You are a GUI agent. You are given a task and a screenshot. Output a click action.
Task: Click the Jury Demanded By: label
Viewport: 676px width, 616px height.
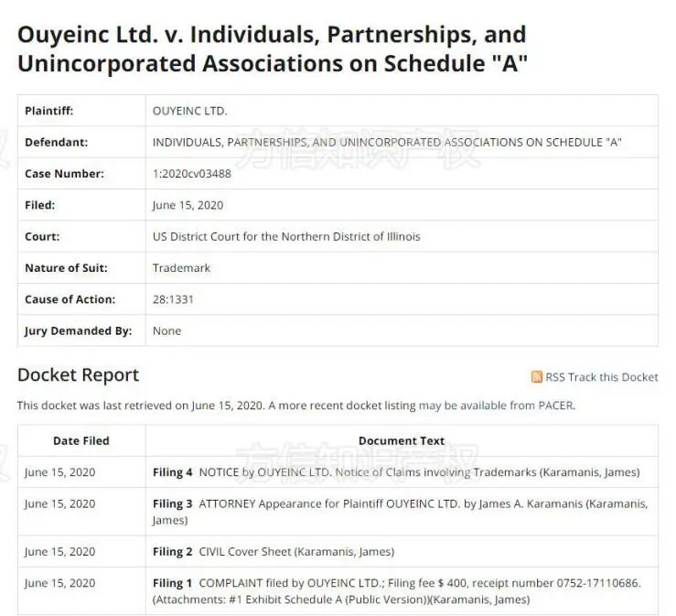[78, 331]
